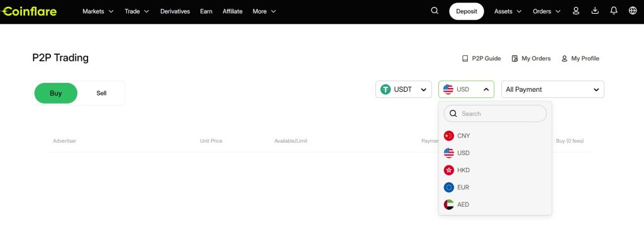
Task: Open the Assets dropdown
Action: pyautogui.click(x=508, y=11)
